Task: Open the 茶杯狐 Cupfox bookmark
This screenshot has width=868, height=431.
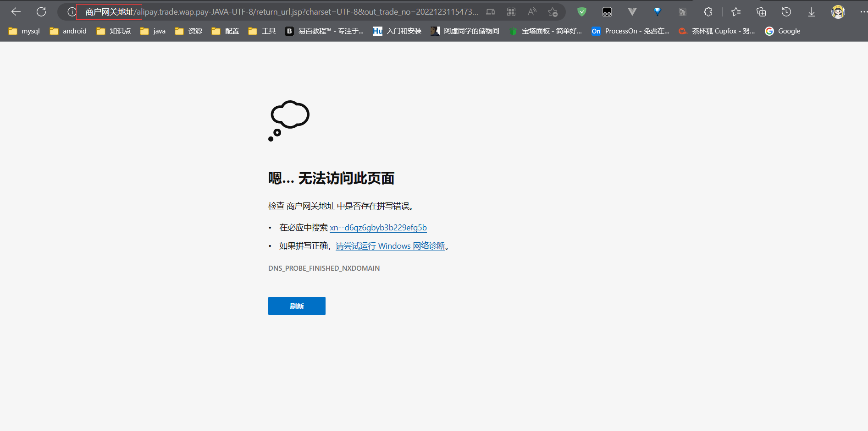Action: 717,31
